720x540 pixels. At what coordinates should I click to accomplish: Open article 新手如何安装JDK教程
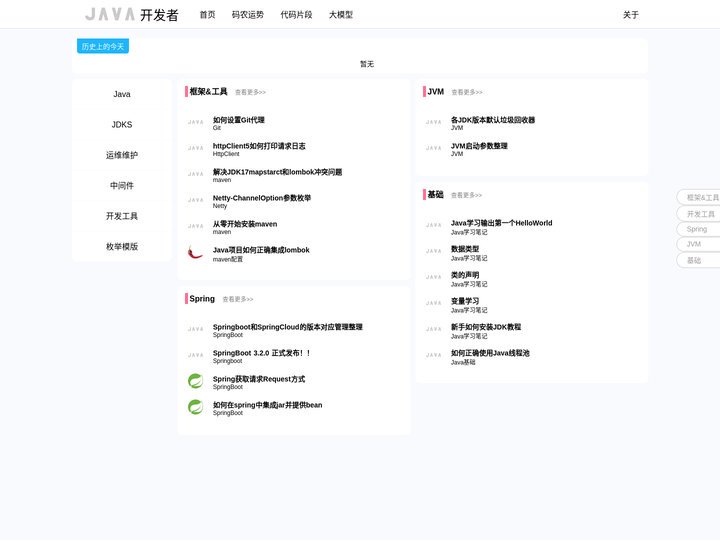tap(486, 327)
